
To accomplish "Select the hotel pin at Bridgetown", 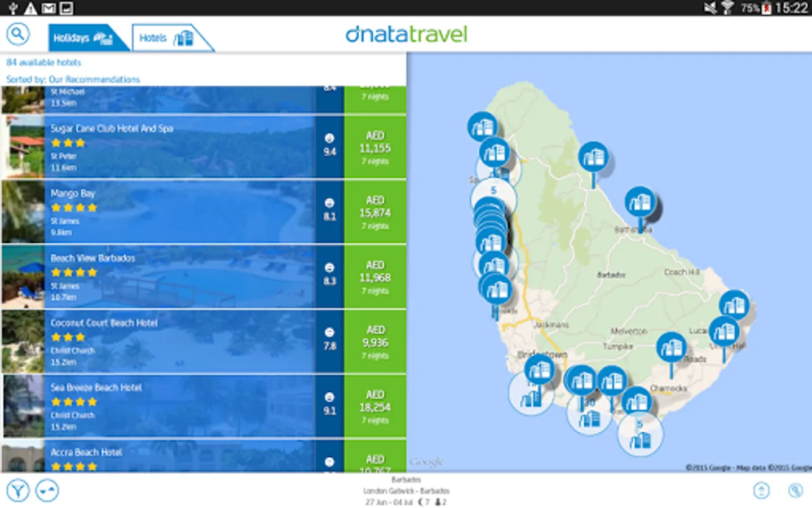I will point(539,371).
